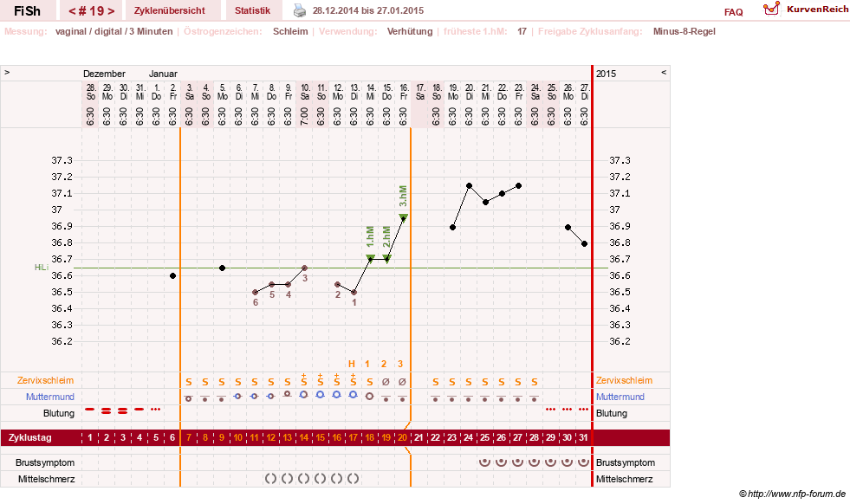The height and width of the screenshot is (504, 850).
Task: Click the Mittelschmerz symbol on day 17
Action: (353, 479)
